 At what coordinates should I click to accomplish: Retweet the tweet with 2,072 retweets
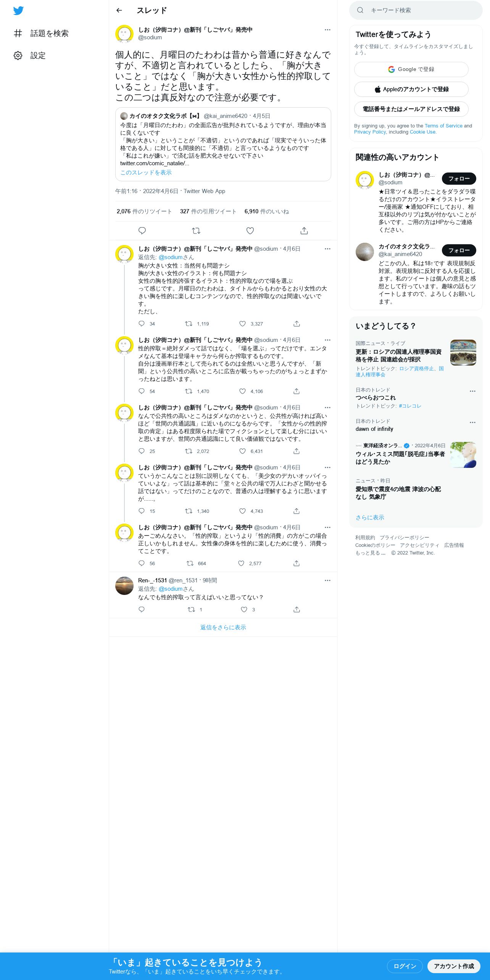(x=189, y=451)
